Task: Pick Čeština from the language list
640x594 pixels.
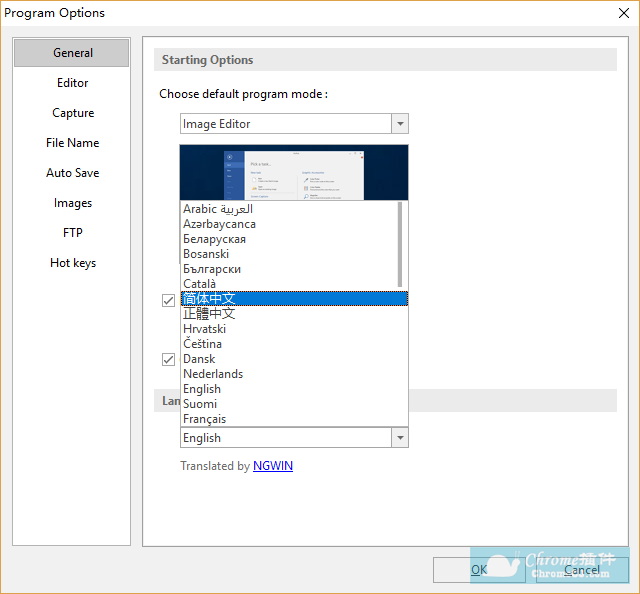Action: 294,344
